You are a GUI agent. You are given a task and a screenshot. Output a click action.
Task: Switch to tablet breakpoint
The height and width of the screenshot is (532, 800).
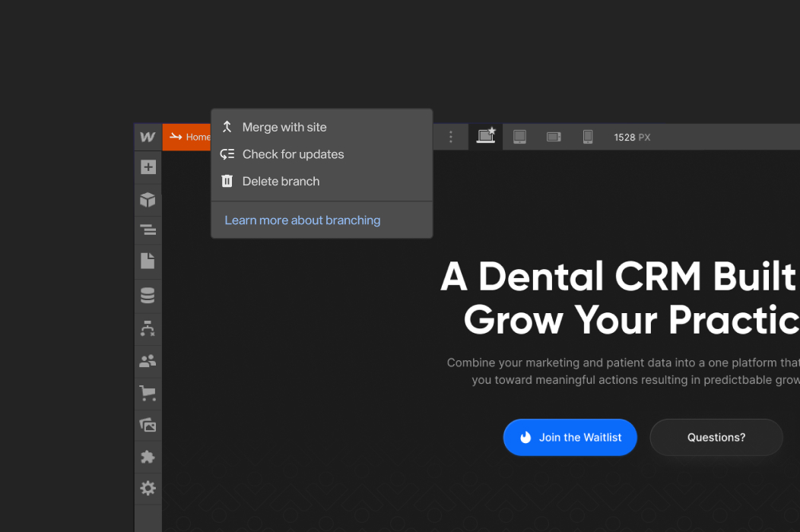(x=520, y=137)
